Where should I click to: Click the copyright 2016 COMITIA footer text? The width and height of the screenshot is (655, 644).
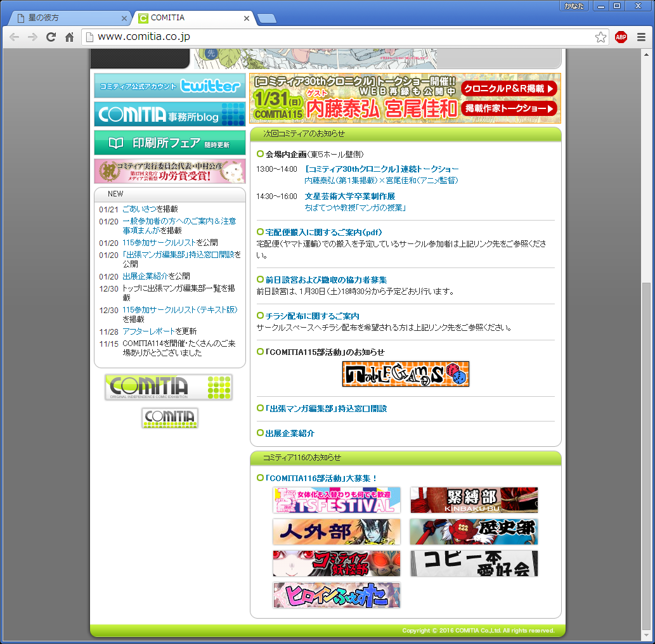478,631
